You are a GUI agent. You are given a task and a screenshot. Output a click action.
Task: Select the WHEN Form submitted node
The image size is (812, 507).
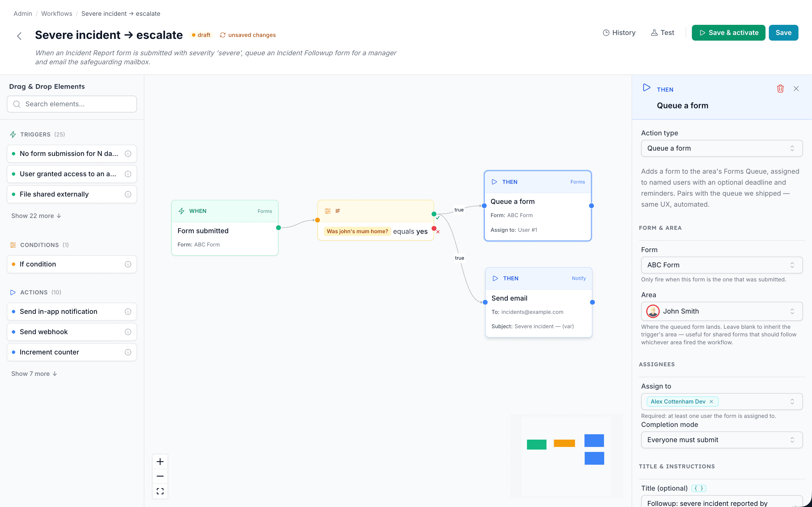coord(225,228)
